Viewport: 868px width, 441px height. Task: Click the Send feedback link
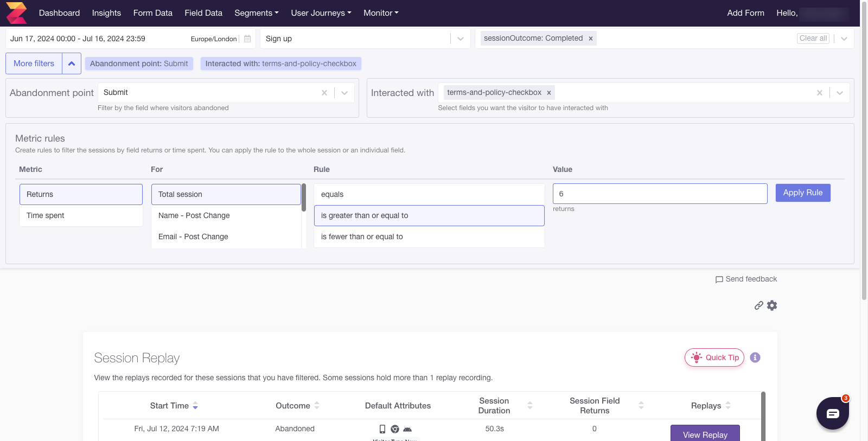click(x=746, y=279)
